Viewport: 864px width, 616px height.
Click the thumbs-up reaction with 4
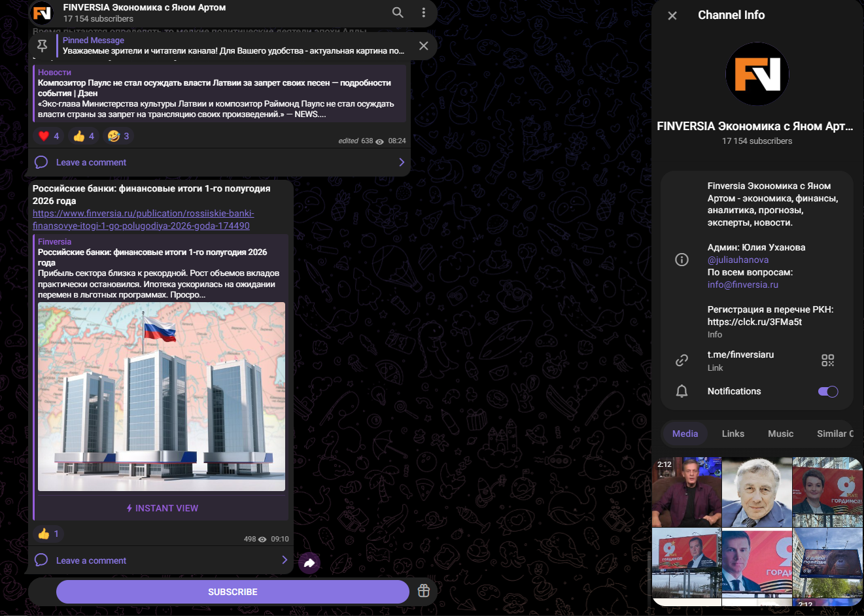click(84, 136)
